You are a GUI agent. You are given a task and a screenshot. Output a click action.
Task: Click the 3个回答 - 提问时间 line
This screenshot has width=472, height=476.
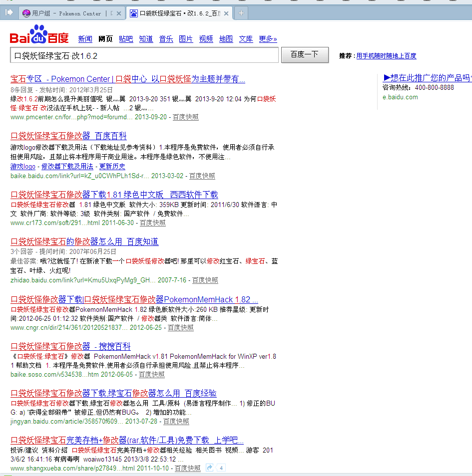63,251
